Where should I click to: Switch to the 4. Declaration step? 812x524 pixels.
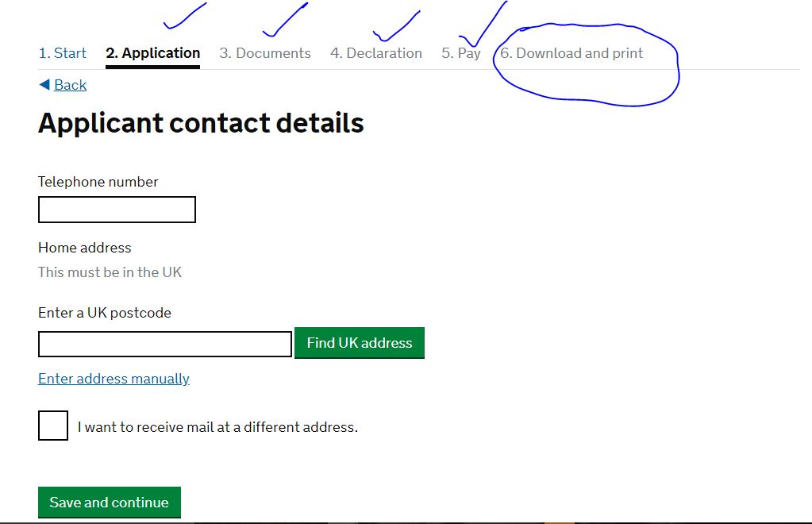pyautogui.click(x=376, y=53)
